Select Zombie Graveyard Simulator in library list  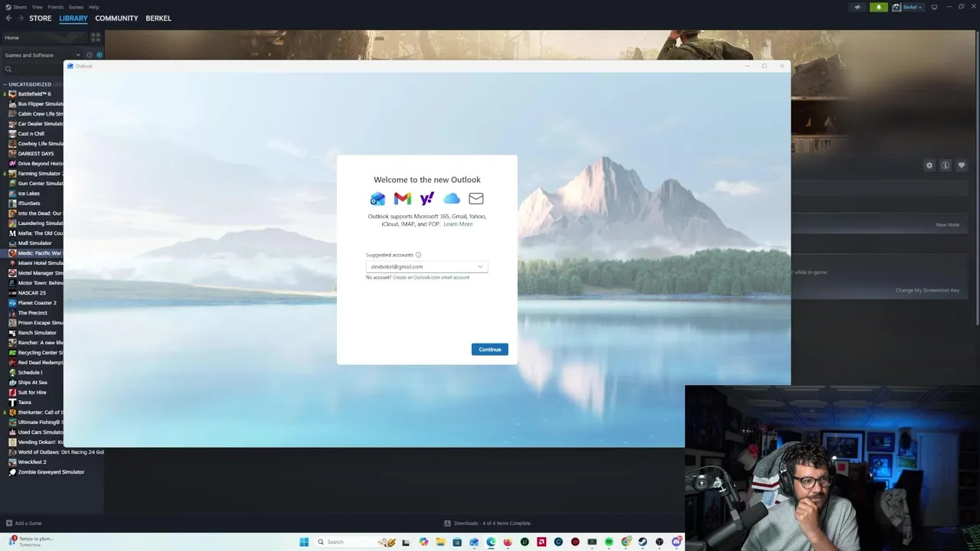coord(51,472)
